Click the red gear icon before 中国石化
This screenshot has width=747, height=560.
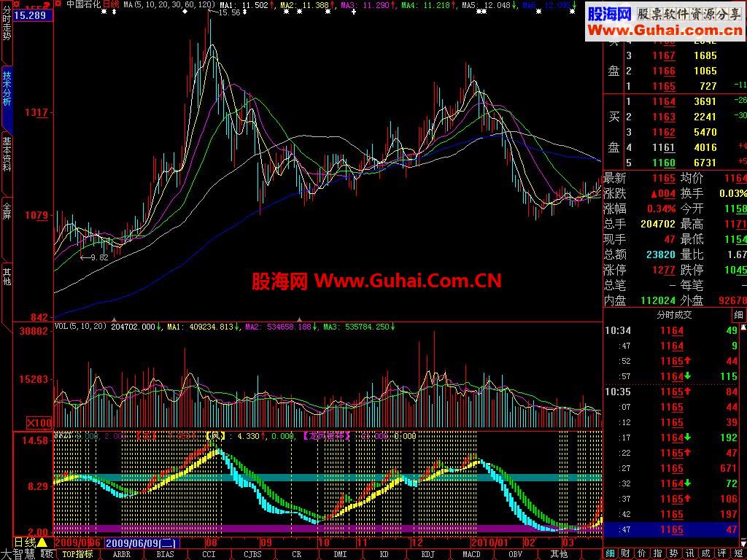pyautogui.click(x=58, y=4)
